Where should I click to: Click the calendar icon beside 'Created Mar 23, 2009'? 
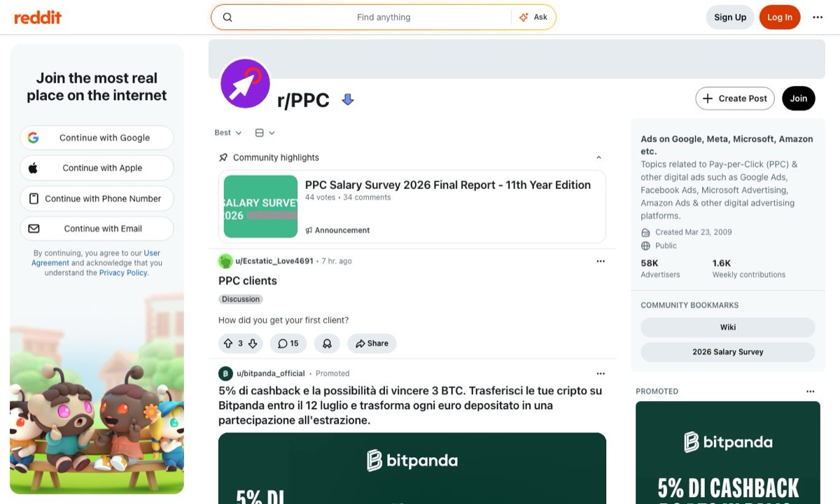(x=645, y=232)
